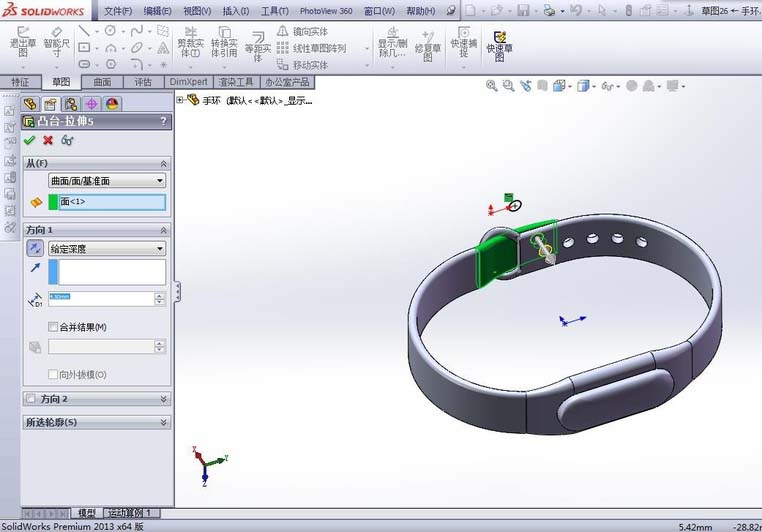Image resolution: width=762 pixels, height=532 pixels.
Task: Tick the 方向 2 direction checkbox
Action: pyautogui.click(x=31, y=398)
